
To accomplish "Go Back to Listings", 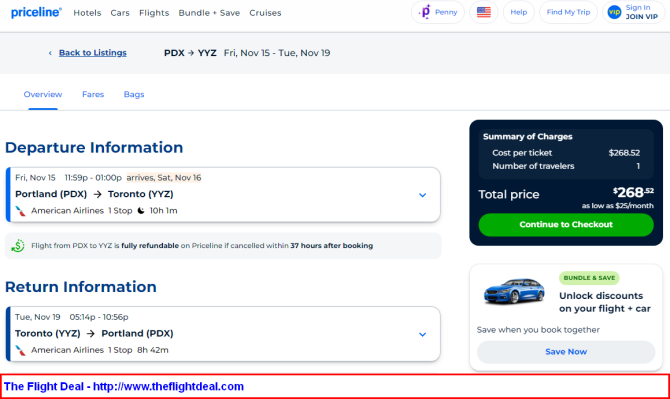I will coord(93,53).
